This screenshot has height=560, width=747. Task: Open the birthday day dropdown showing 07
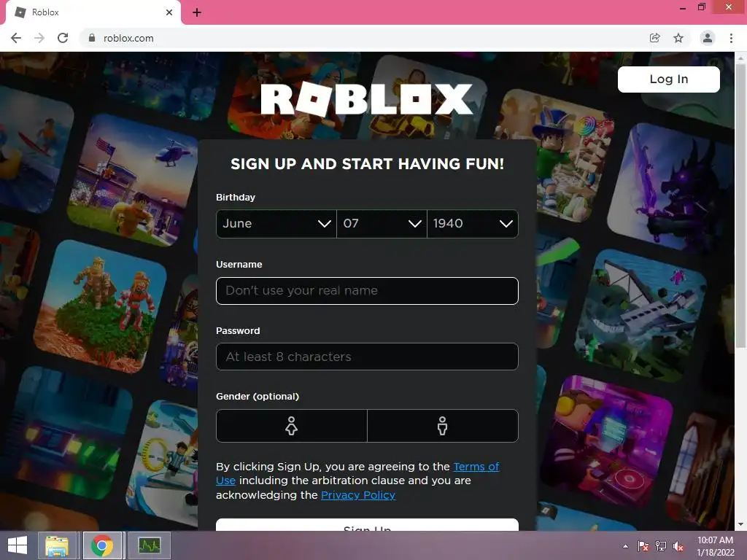click(x=382, y=224)
